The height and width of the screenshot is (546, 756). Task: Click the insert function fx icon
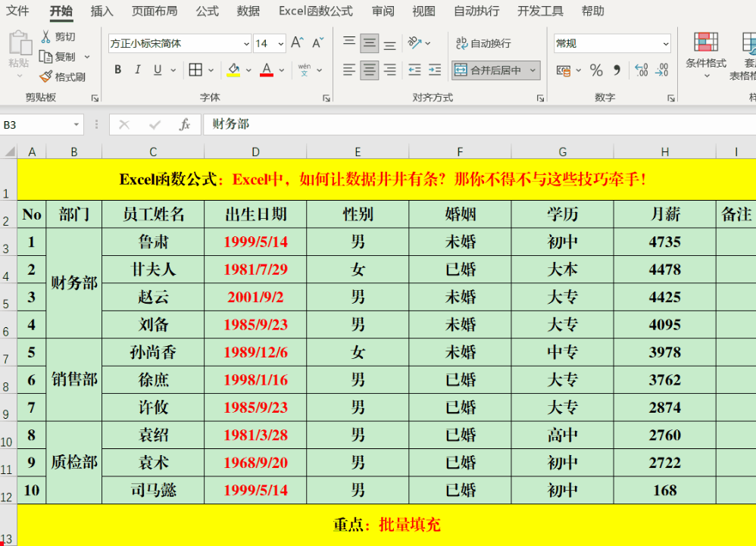click(x=185, y=125)
